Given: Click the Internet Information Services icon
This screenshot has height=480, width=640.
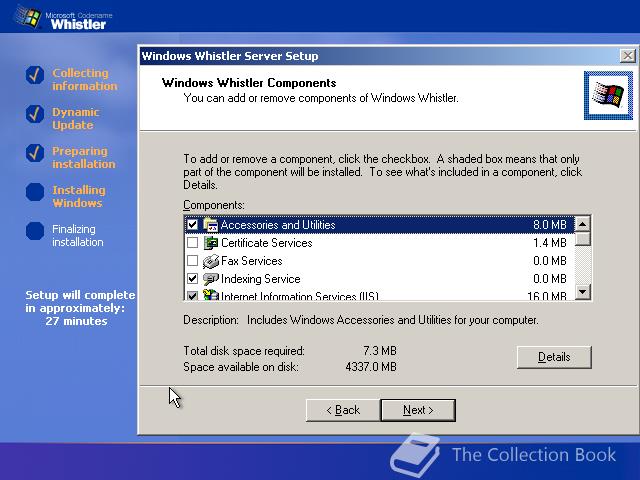Looking at the screenshot, I should (211, 295).
